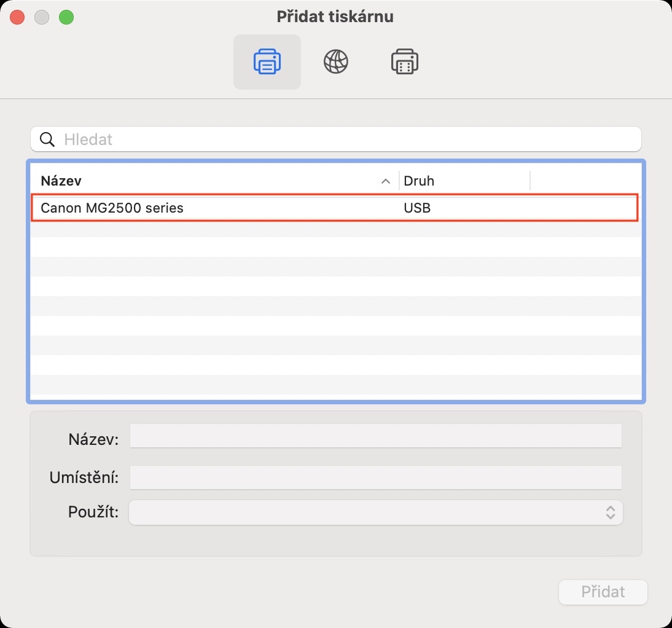Click the magnifying glass search icon
Screen dimensions: 672x628
47,139
